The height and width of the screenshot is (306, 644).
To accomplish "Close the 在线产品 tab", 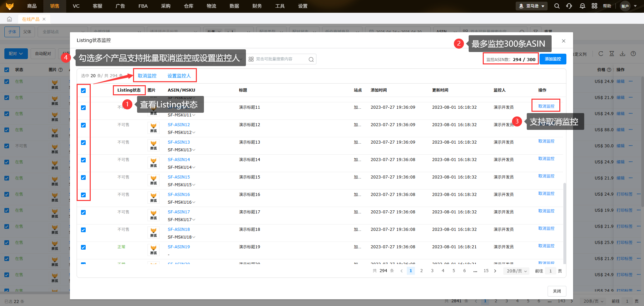I will [44, 19].
